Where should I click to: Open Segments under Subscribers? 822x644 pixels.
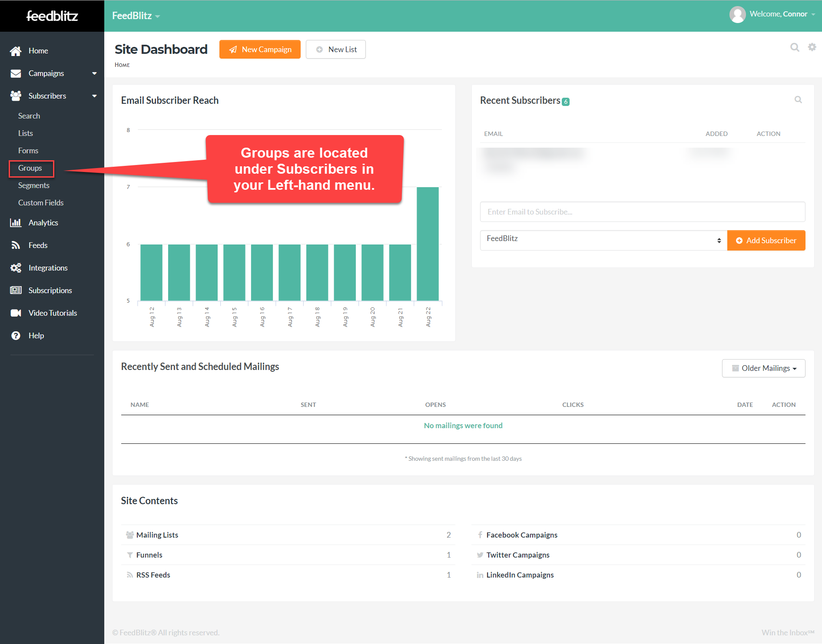(x=34, y=185)
